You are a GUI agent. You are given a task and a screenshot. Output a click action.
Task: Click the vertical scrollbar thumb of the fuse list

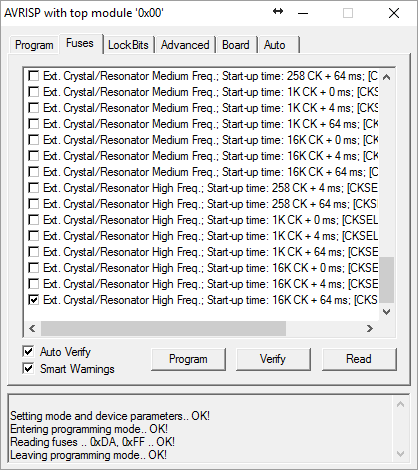[x=387, y=280]
